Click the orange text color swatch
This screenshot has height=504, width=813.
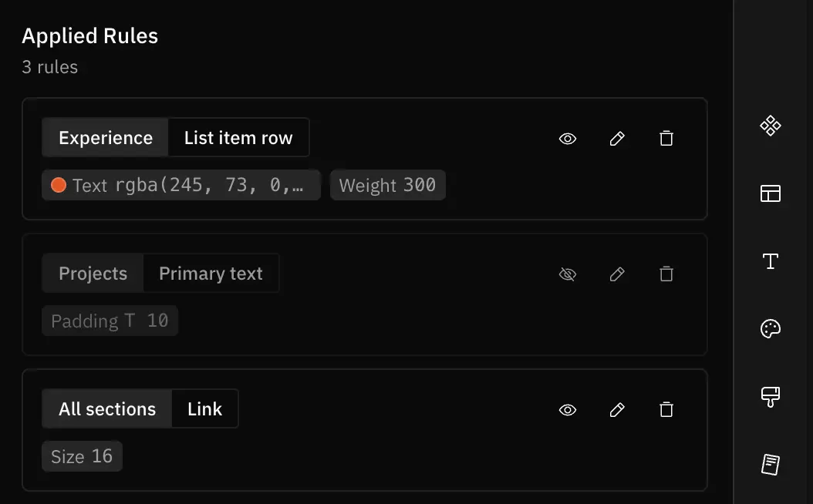[59, 185]
